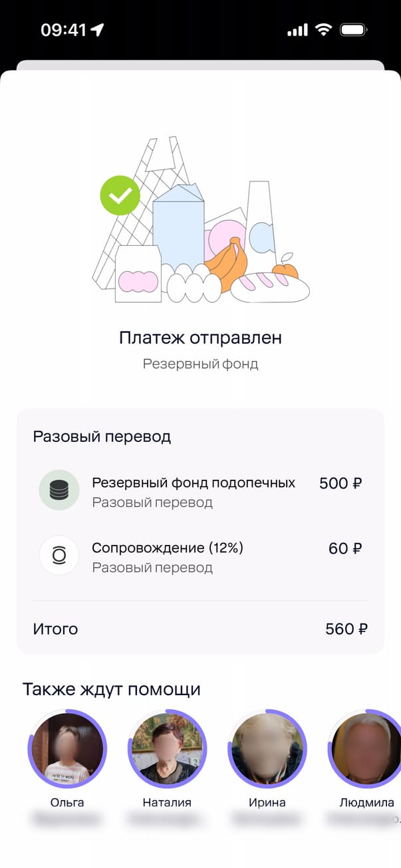Tap the Платеж отправлен title
Image resolution: width=401 pixels, height=868 pixels.
(200, 338)
